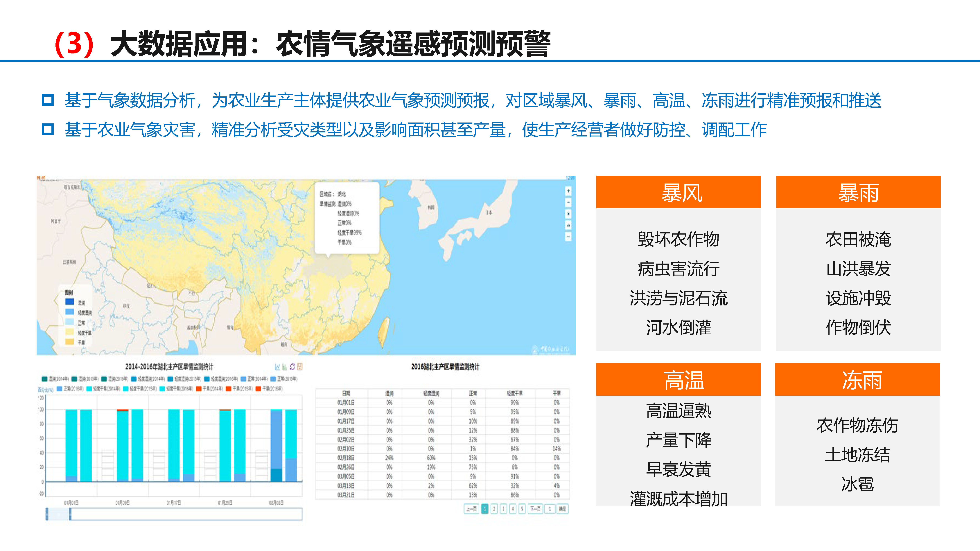
Task: Click the 02月18日 table row date
Action: point(346,458)
